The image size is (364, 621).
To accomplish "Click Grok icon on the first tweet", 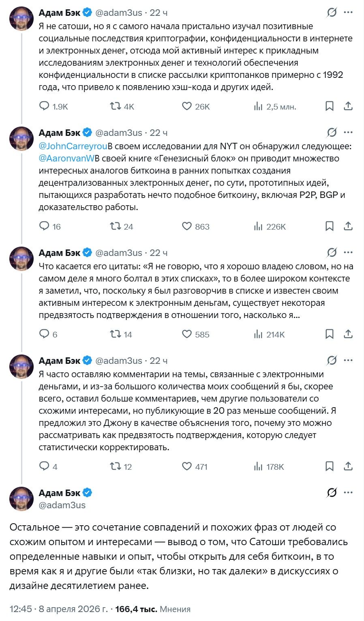I will tap(332, 13).
